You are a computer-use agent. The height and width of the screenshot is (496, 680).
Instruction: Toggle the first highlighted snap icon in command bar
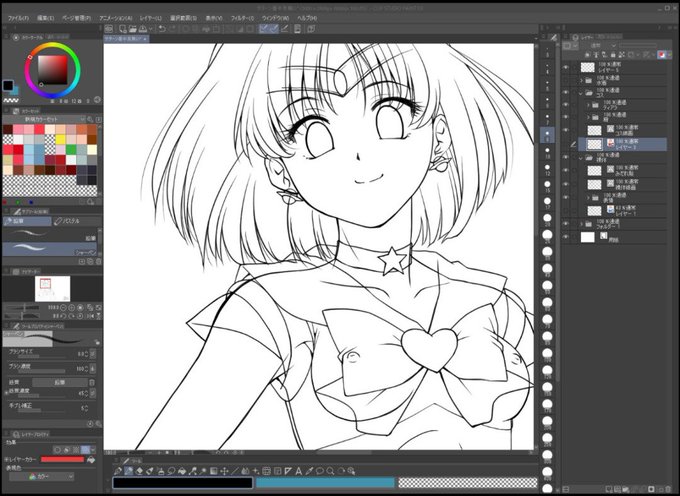pyautogui.click(x=264, y=29)
